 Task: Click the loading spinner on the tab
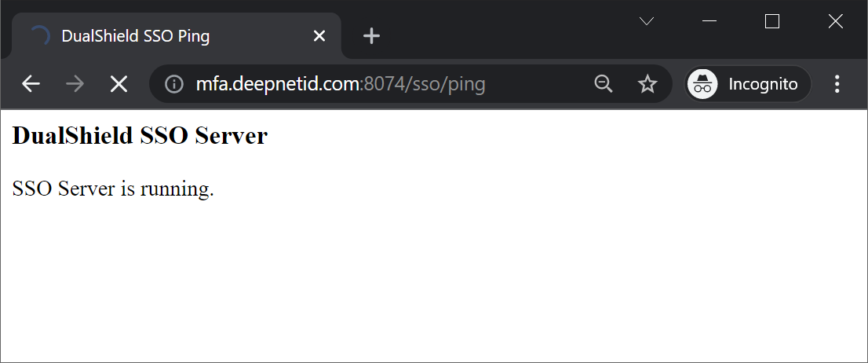[x=39, y=36]
